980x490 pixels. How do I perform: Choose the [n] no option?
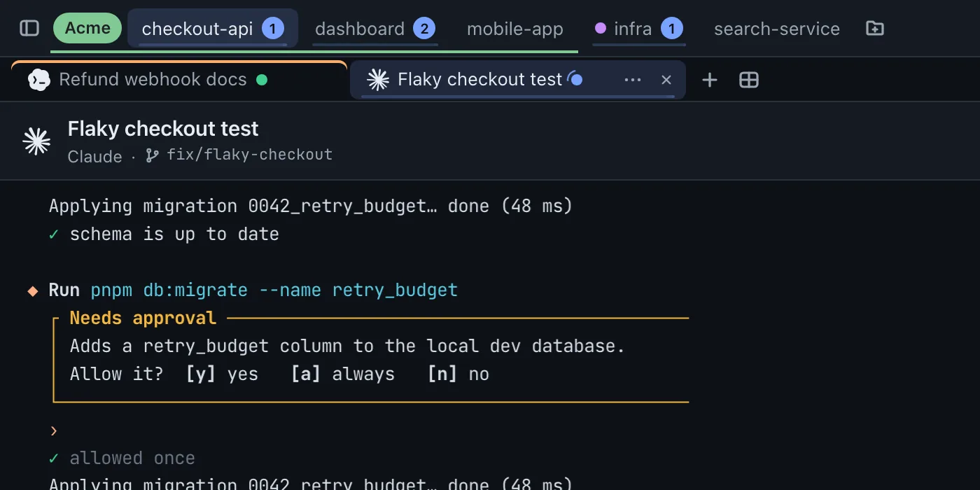pyautogui.click(x=458, y=374)
